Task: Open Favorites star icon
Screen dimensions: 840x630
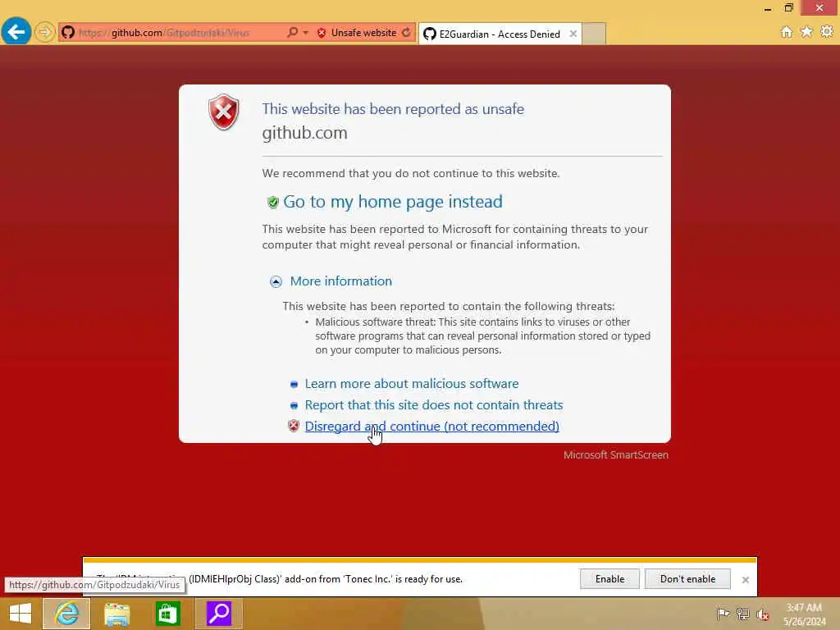Action: tap(806, 32)
